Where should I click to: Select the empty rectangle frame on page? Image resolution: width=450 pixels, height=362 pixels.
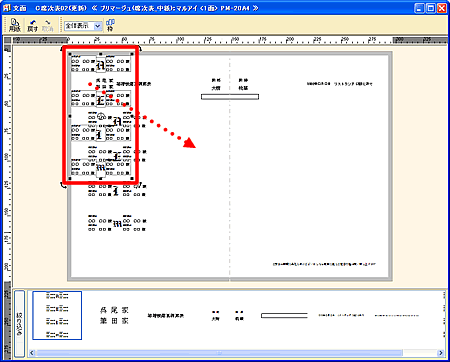(230, 97)
